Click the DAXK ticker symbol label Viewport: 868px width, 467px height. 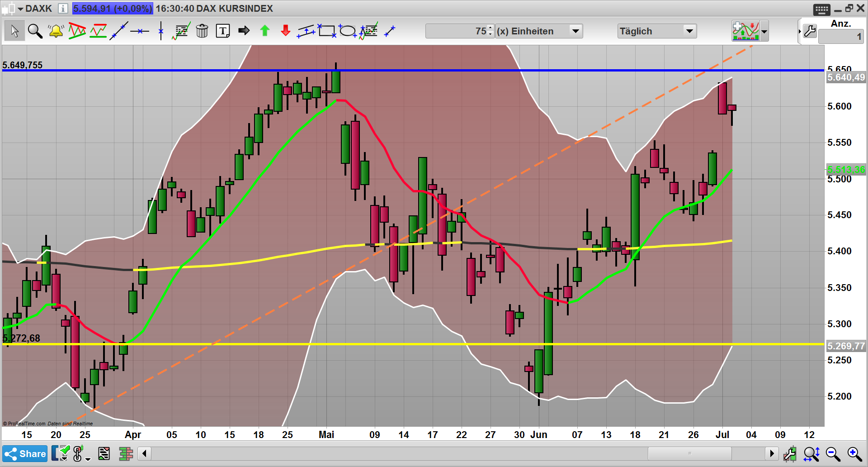(39, 9)
